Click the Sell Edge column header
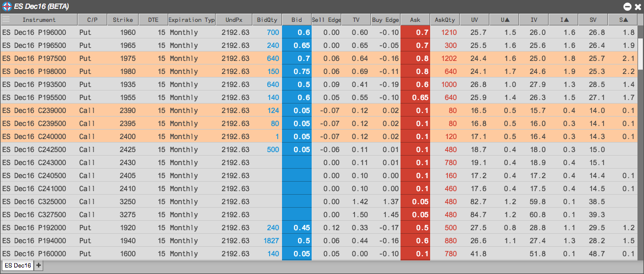 (x=326, y=20)
